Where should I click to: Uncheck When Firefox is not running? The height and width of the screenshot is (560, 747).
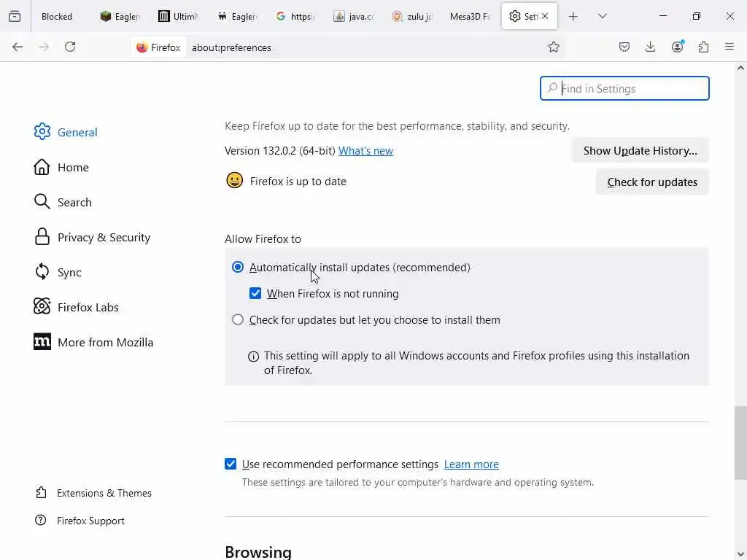[255, 294]
